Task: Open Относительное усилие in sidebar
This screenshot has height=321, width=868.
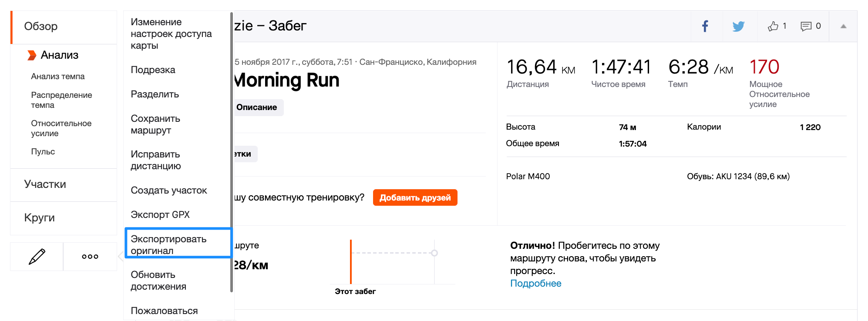Action: 61,128
